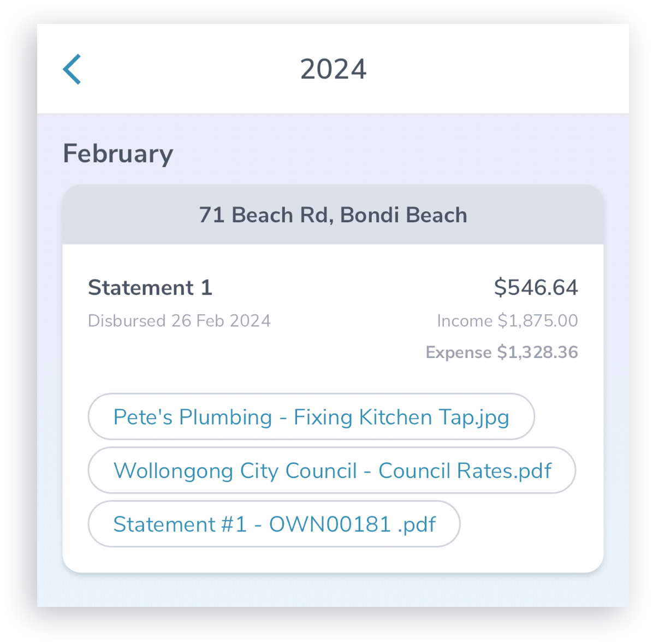Open Wollongong City Council - Council Rates.pdf

tap(332, 470)
